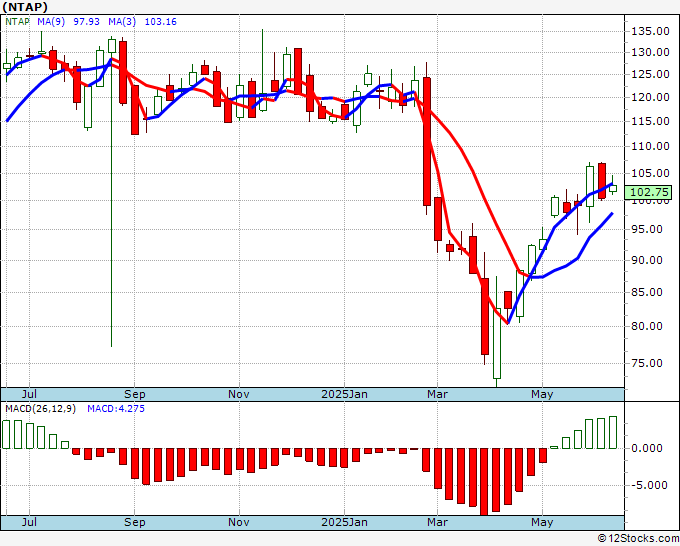Click the current price tag 102.75

pos(650,192)
